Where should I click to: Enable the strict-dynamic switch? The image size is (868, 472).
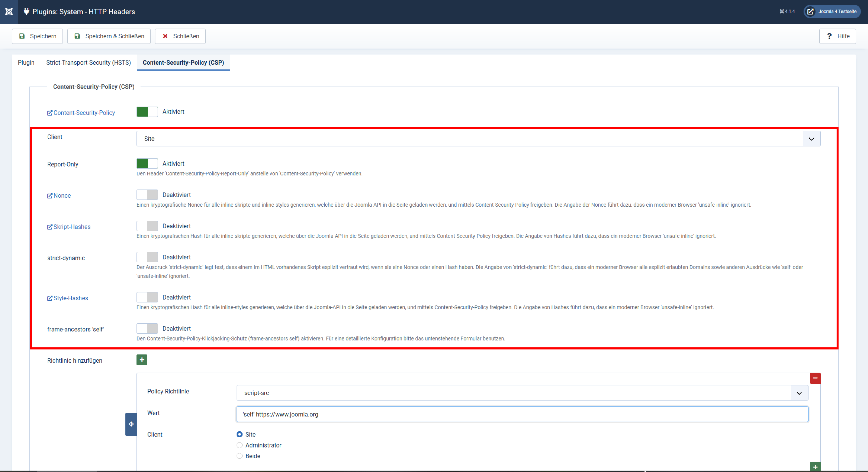point(147,257)
